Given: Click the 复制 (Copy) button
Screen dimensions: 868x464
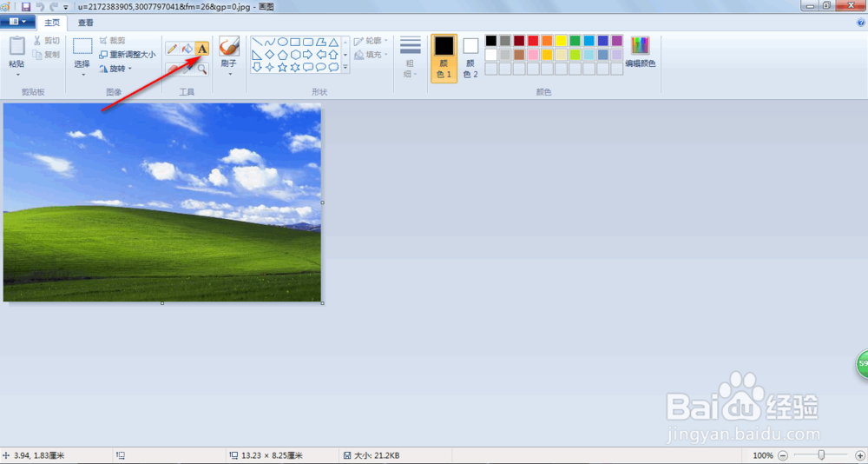Looking at the screenshot, I should pyautogui.click(x=46, y=55).
